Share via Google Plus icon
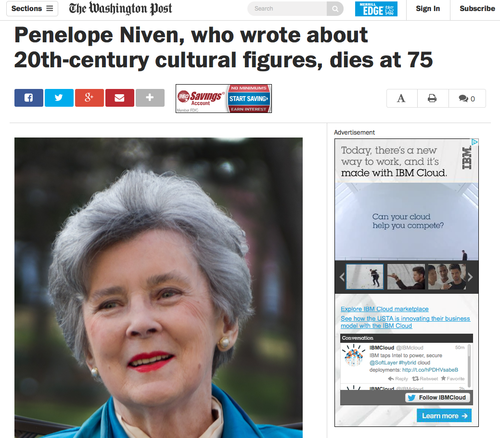This screenshot has height=438, width=500. 89,98
